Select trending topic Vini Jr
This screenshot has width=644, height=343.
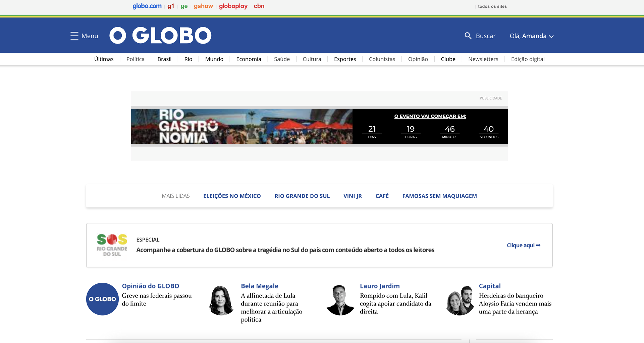(353, 196)
